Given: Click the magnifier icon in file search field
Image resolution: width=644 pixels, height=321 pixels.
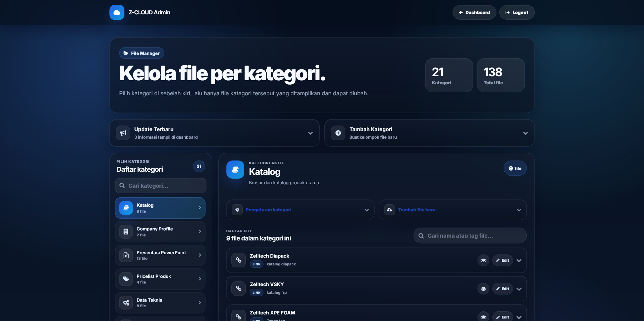Looking at the screenshot, I should [421, 236].
